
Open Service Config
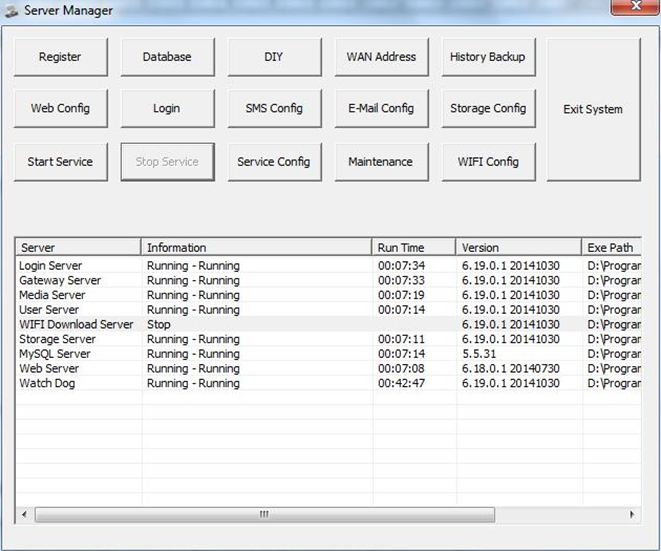(x=274, y=162)
